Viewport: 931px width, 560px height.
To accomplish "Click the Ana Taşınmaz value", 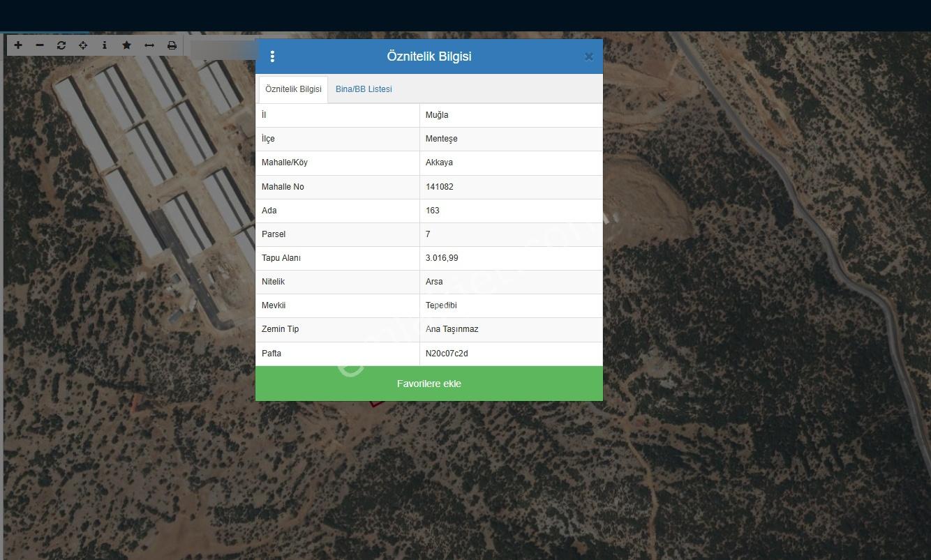I will click(452, 329).
